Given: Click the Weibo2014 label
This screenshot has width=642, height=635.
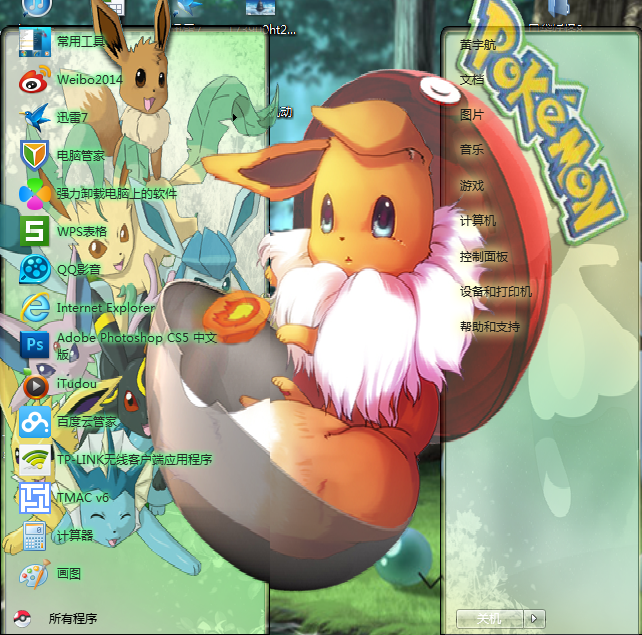Looking at the screenshot, I should coord(90,79).
